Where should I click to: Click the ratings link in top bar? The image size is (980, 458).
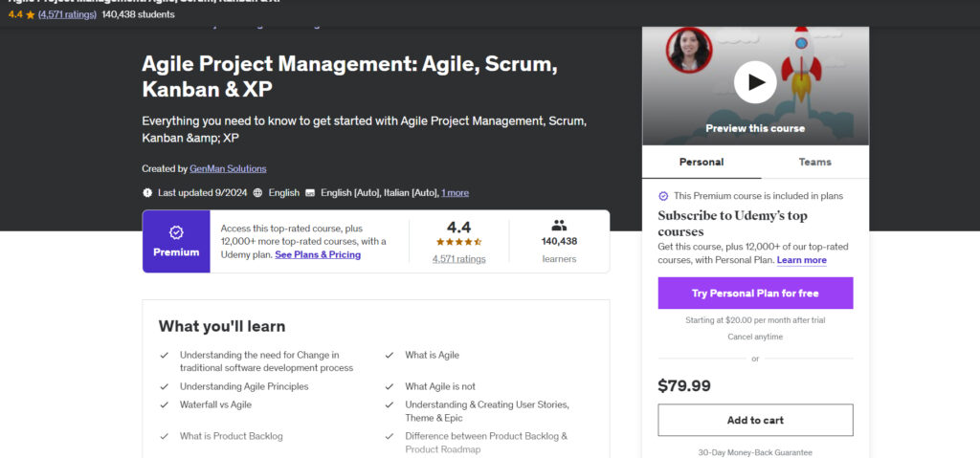coord(66,14)
